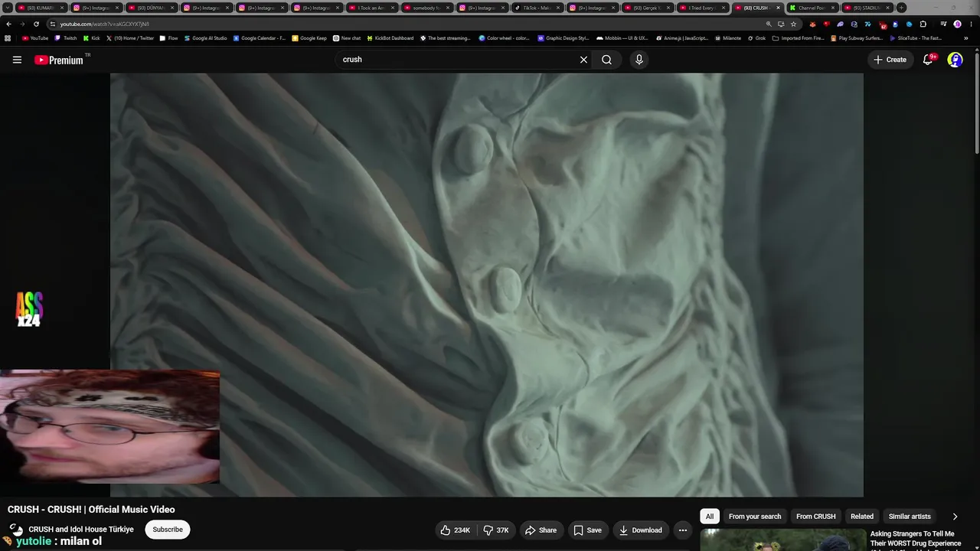Open the Imported From Firefox bookmarks folder

799,37
